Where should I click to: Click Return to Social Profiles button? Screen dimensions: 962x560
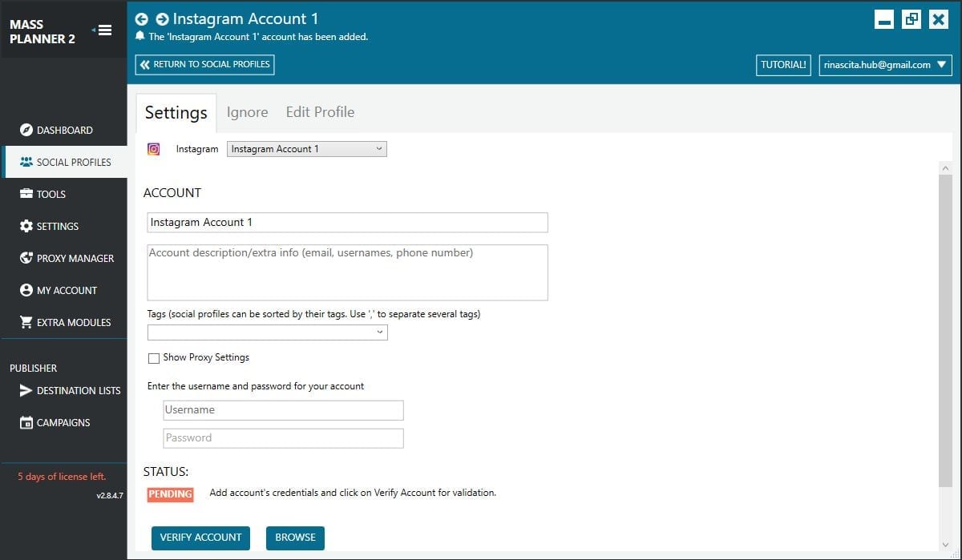(x=204, y=65)
